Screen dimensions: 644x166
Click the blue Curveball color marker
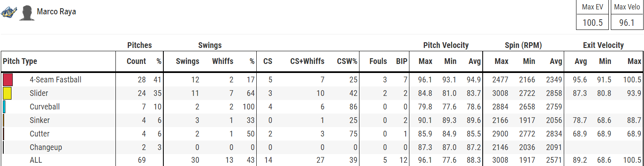pyautogui.click(x=4, y=107)
